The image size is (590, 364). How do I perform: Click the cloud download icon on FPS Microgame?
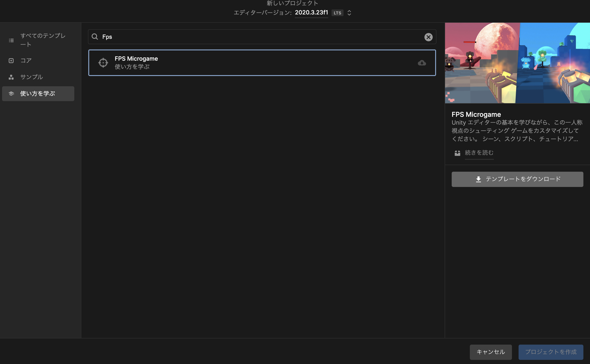tap(422, 63)
